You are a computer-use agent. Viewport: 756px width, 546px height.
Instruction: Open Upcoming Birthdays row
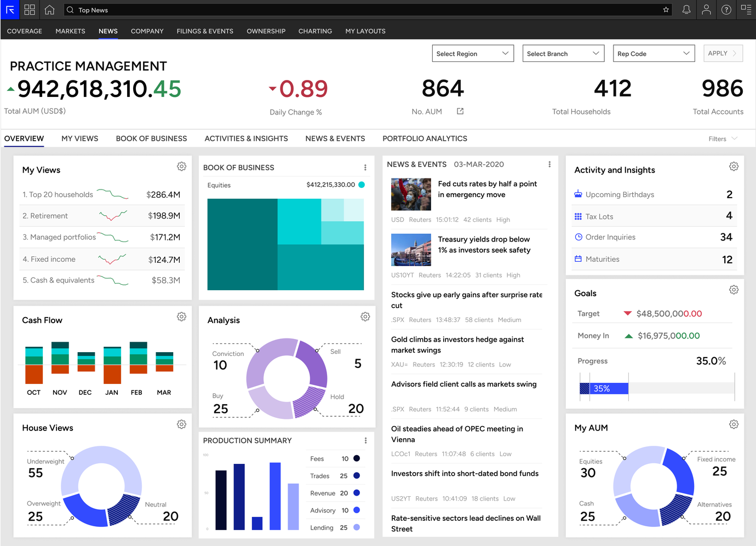pyautogui.click(x=655, y=194)
